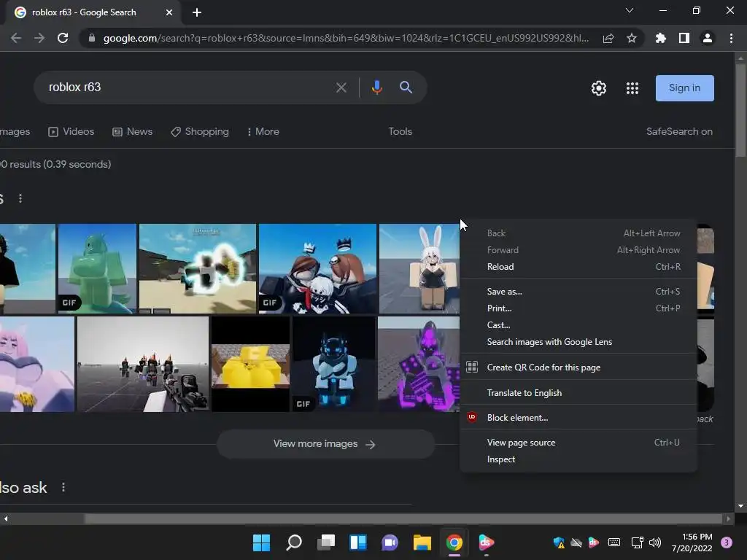This screenshot has width=747, height=560.
Task: Open the clock and date in taskbar
Action: pos(692,542)
